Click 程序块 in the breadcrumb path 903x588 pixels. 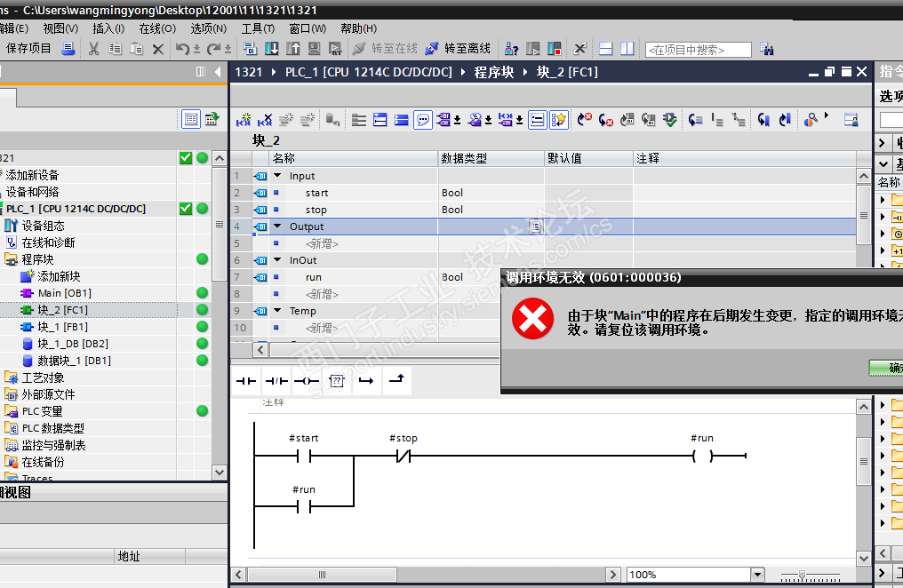click(x=493, y=72)
